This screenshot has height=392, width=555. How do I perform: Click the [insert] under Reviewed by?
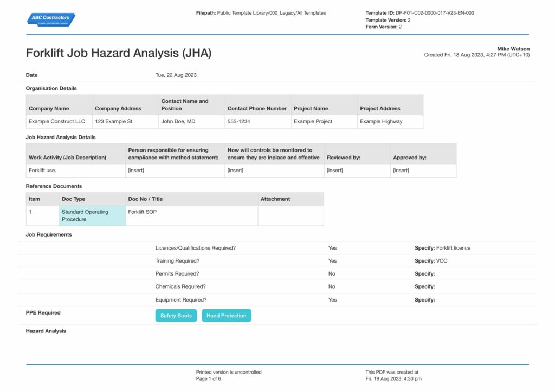[x=357, y=171]
